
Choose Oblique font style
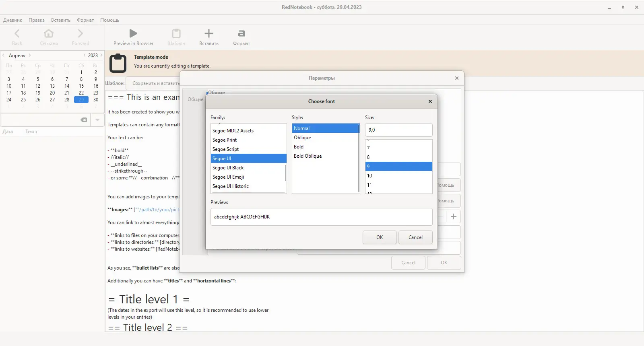(325, 138)
